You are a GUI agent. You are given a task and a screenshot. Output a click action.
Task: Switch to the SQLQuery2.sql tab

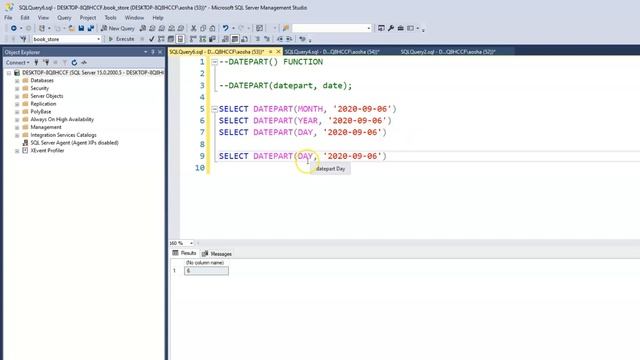pos(448,52)
